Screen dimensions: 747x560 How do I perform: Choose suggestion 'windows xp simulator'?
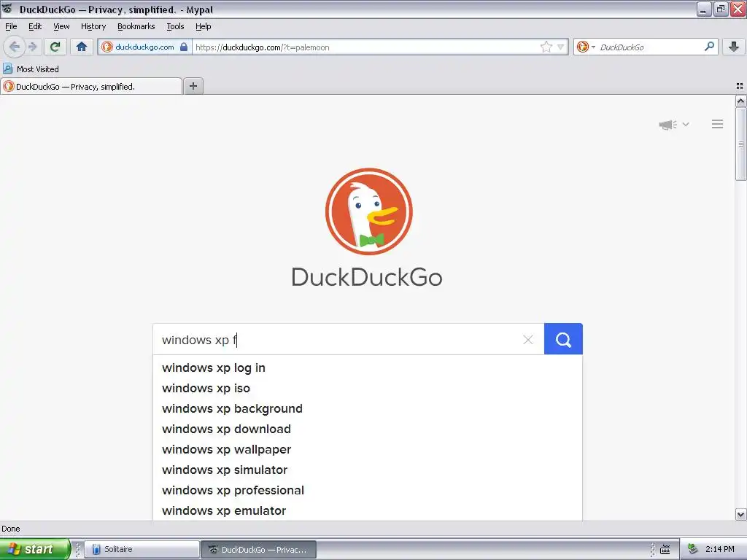[x=368, y=470]
